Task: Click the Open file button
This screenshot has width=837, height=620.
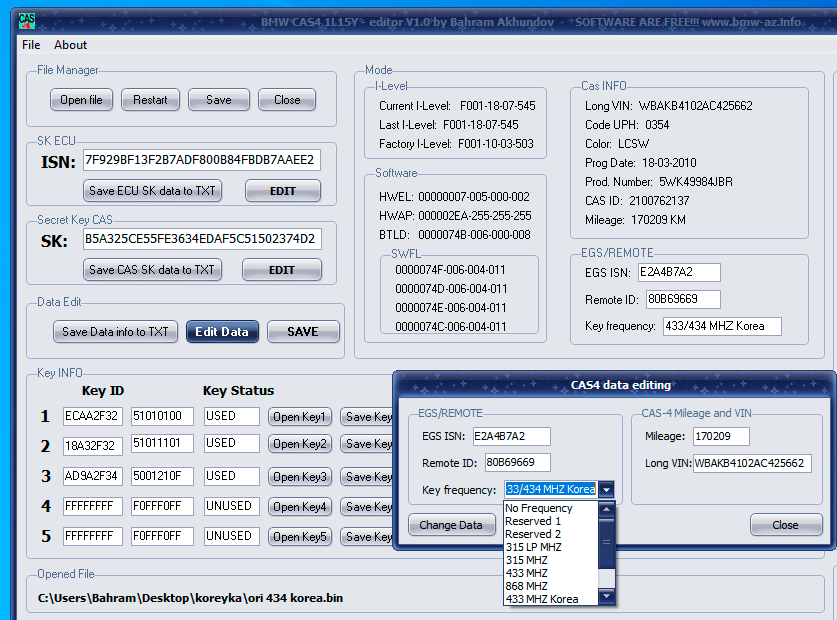Action: [x=81, y=100]
